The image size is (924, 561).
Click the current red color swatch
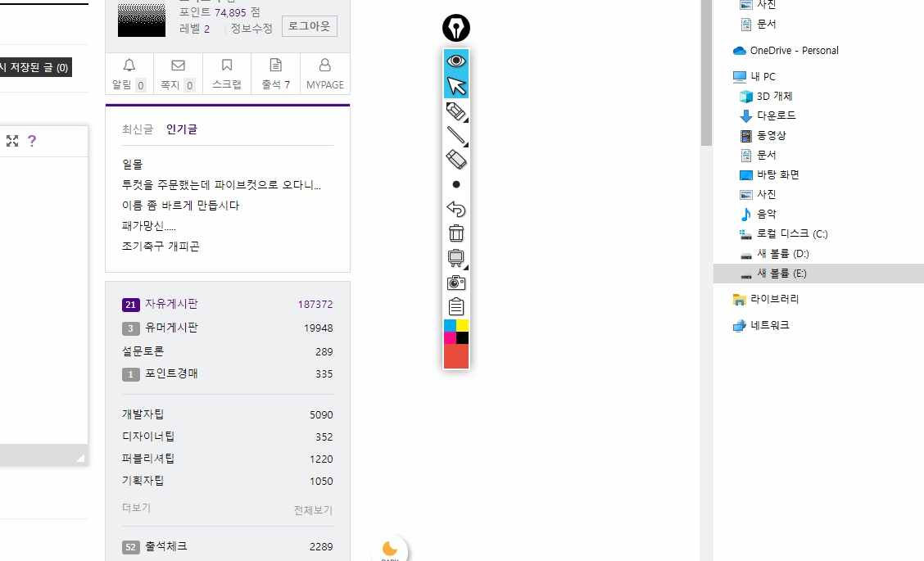(x=456, y=356)
